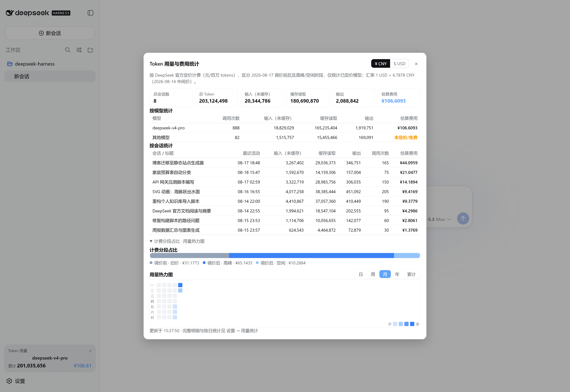Switch currency to ¥ CNY
The height and width of the screenshot is (392, 570).
380,64
